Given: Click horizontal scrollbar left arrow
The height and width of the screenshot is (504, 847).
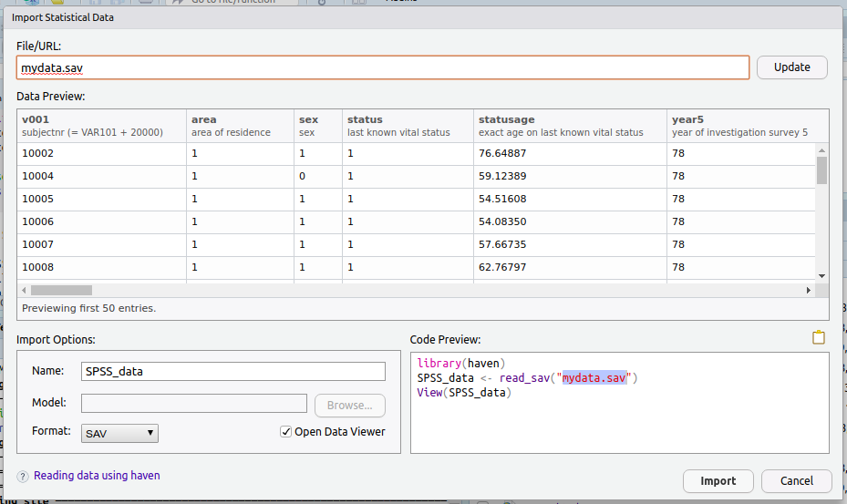Looking at the screenshot, I should pos(24,290).
